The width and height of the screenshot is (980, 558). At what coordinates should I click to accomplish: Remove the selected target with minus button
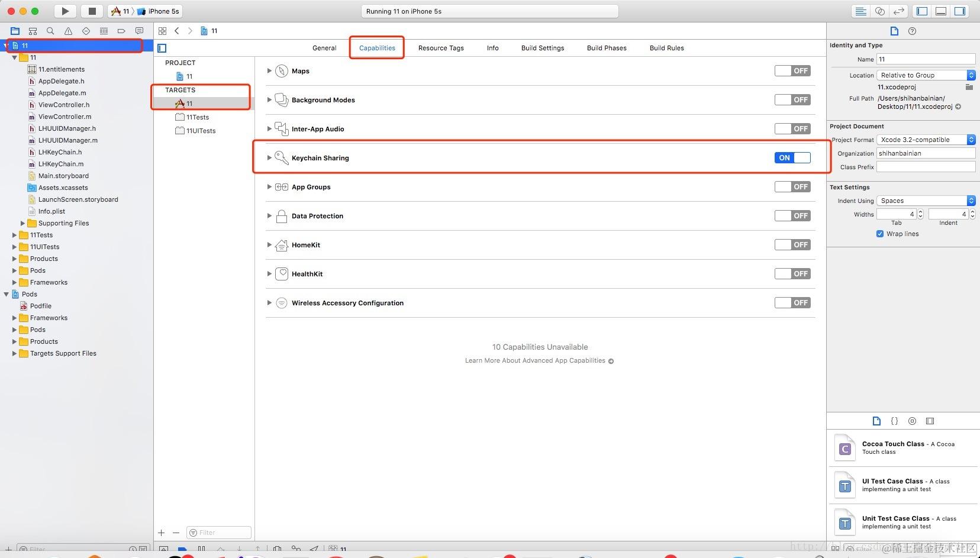[176, 533]
